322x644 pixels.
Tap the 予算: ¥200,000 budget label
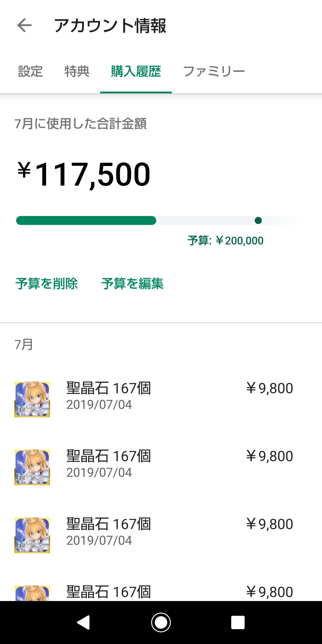225,241
